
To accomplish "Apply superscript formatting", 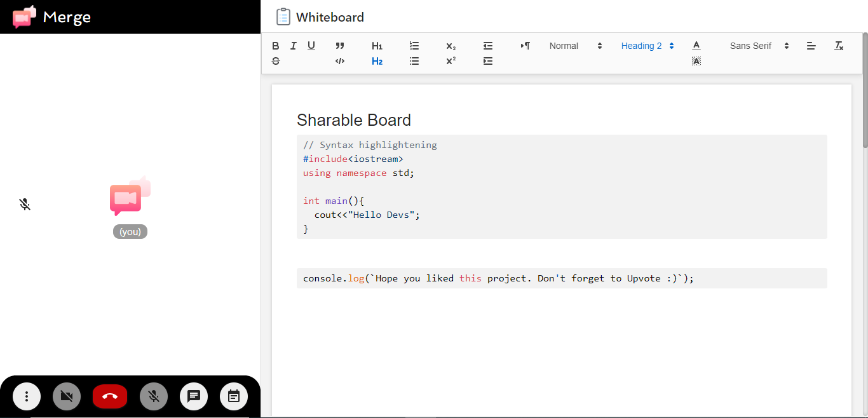I will (x=451, y=61).
